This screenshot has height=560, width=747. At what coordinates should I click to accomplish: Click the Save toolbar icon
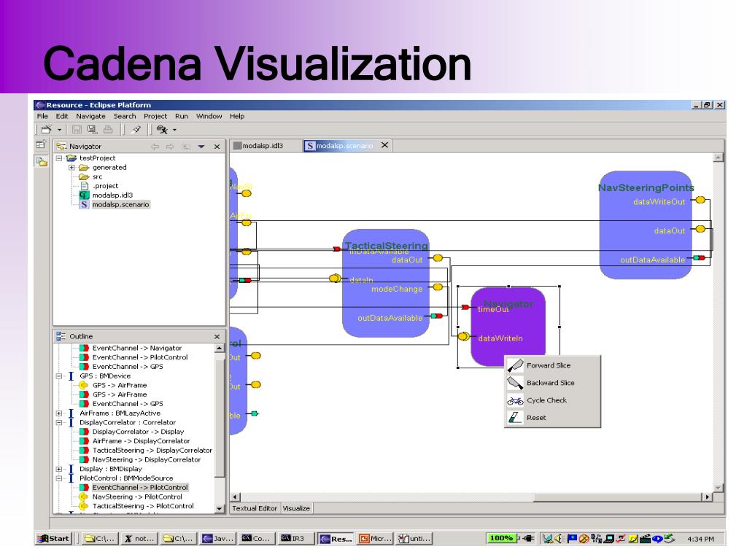pos(77,129)
